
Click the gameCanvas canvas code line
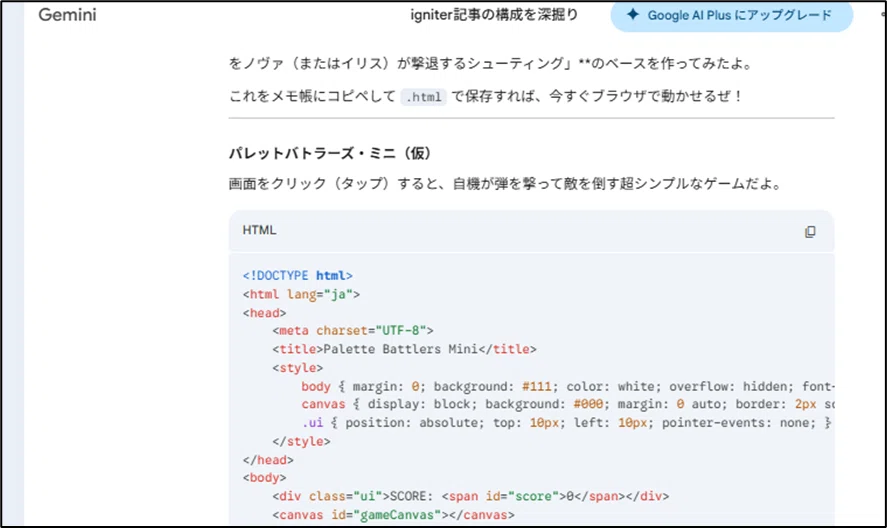(393, 515)
